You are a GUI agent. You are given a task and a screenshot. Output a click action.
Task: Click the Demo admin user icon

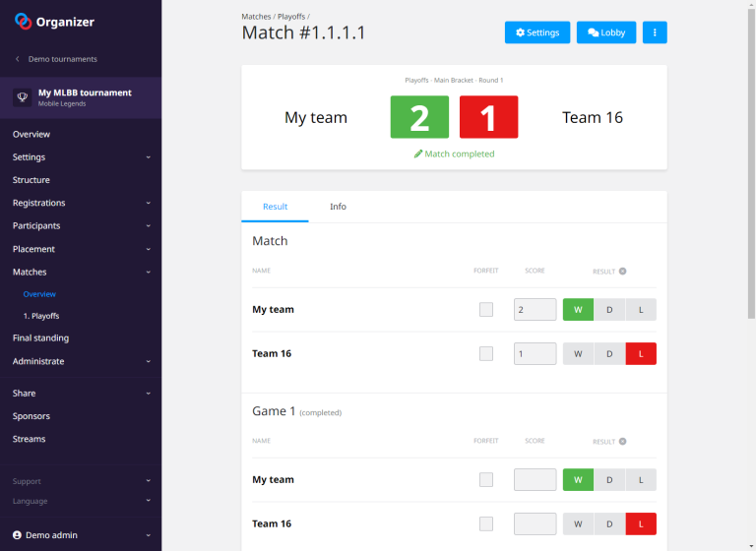pos(17,535)
